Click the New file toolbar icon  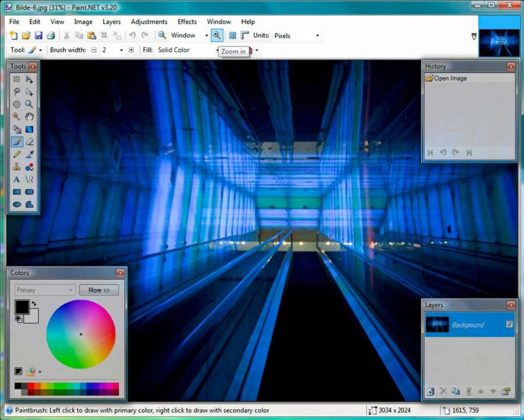[14, 35]
